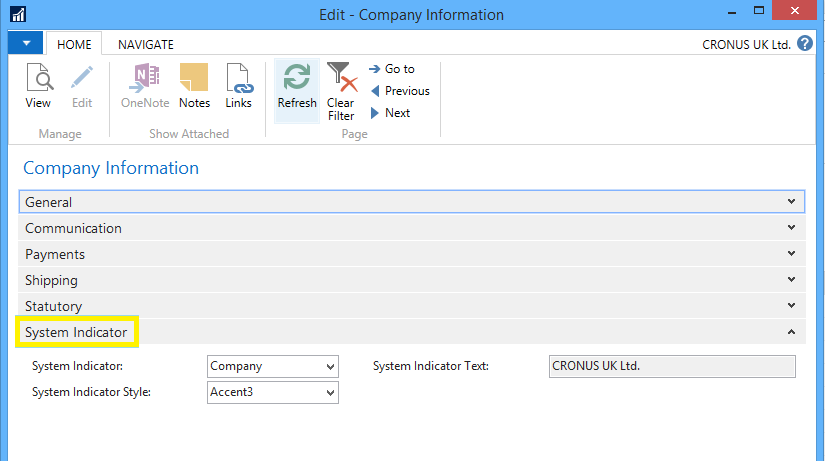Image resolution: width=825 pixels, height=461 pixels.
Task: Click the Payments FastTab header text
Action: pos(55,255)
